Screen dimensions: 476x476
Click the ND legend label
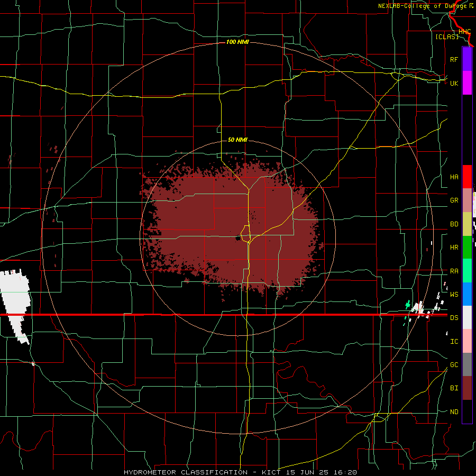(x=454, y=412)
